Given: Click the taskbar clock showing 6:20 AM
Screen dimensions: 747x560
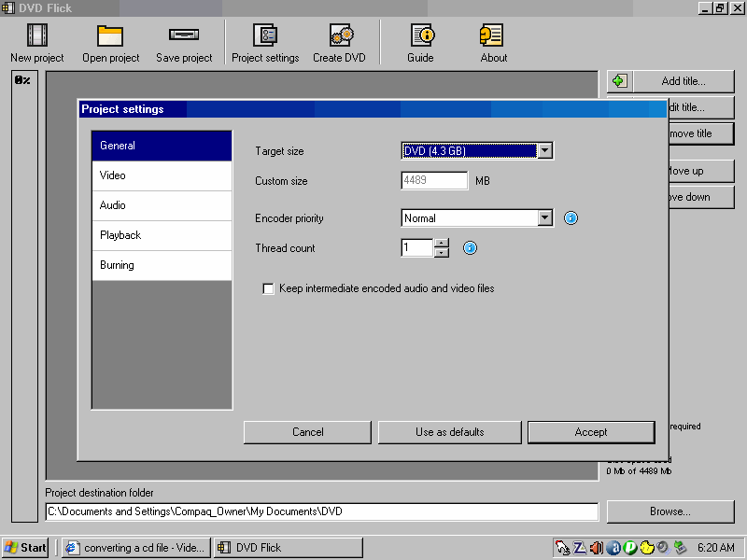Looking at the screenshot, I should pos(715,548).
